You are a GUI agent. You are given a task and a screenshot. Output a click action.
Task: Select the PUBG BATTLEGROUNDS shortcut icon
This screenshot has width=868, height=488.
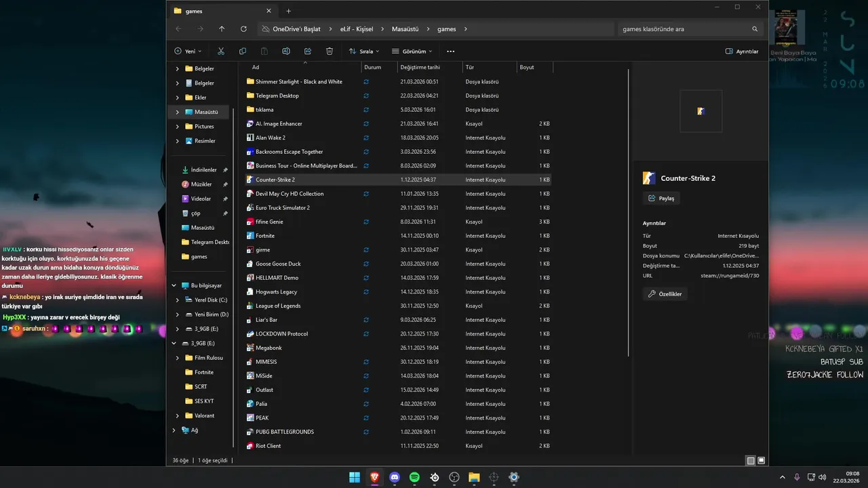click(250, 432)
